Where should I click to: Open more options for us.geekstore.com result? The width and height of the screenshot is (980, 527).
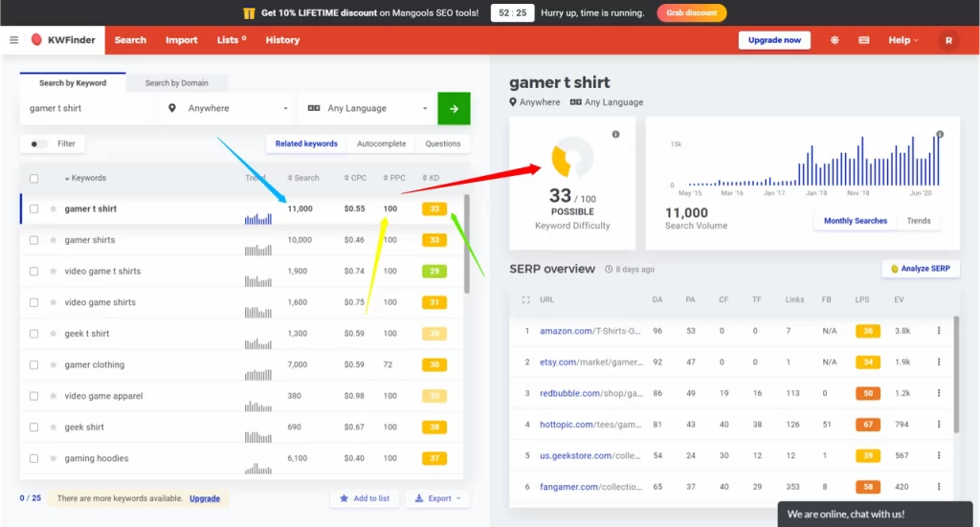pyautogui.click(x=939, y=456)
